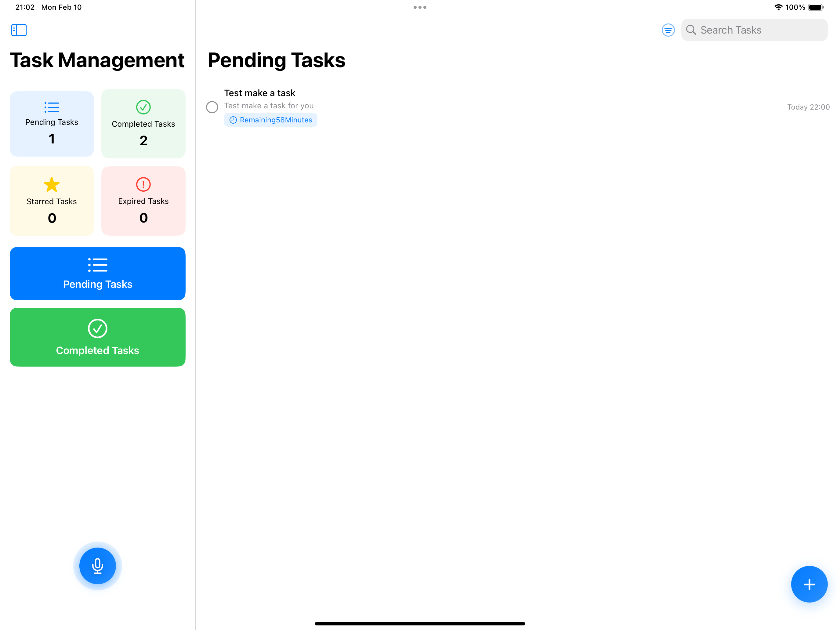Click the Pending Tasks heading

277,60
